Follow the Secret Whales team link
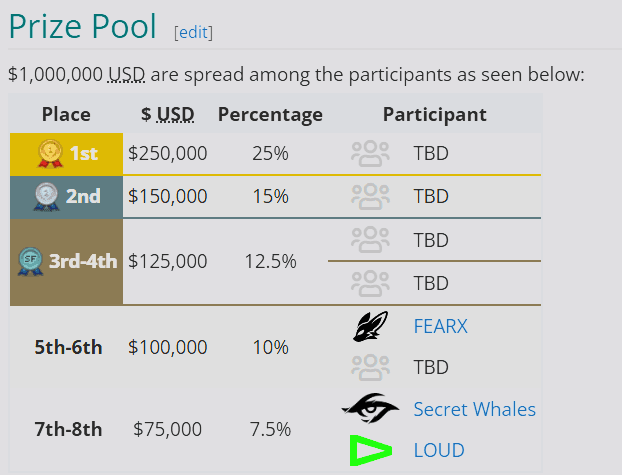 click(x=474, y=409)
